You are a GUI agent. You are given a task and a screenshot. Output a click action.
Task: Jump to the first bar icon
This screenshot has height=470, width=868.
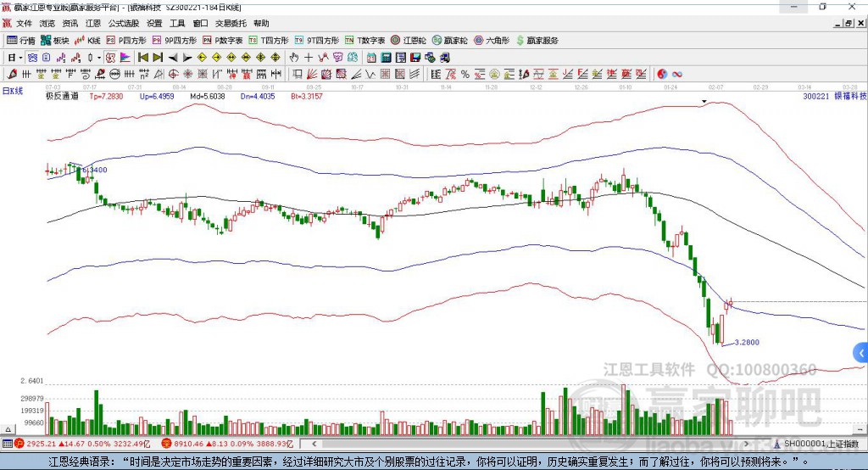(x=142, y=58)
